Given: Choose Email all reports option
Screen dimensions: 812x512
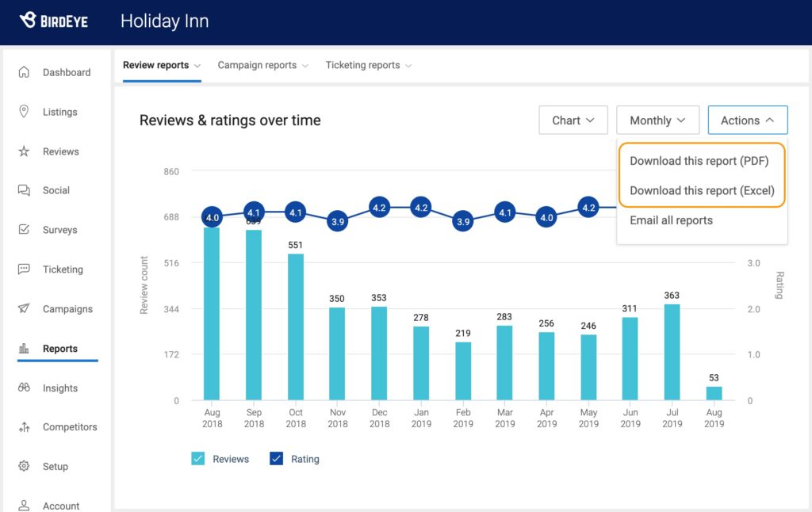Looking at the screenshot, I should [671, 220].
